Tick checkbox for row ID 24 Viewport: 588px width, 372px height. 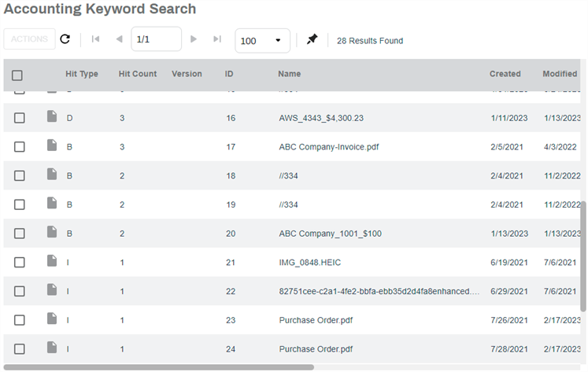point(20,348)
